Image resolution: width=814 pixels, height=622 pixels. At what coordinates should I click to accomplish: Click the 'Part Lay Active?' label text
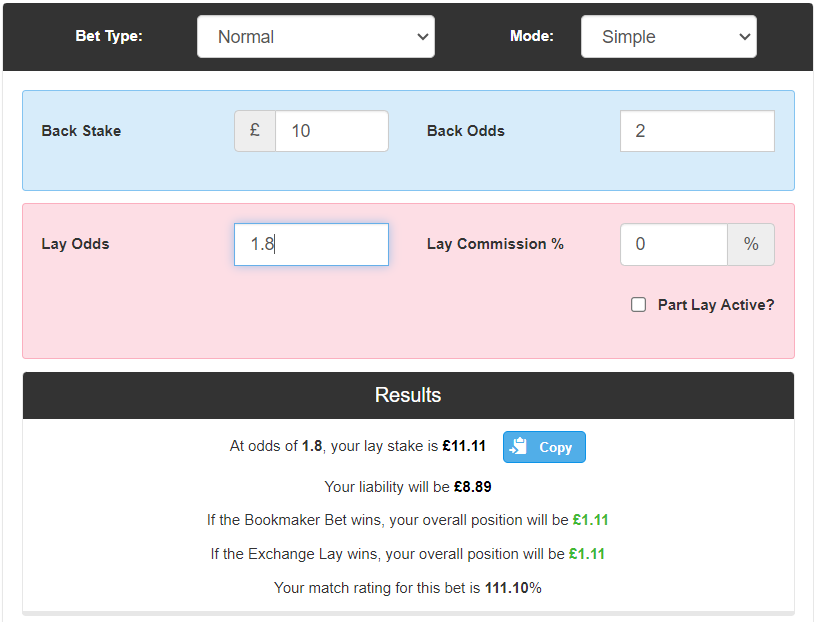[715, 305]
